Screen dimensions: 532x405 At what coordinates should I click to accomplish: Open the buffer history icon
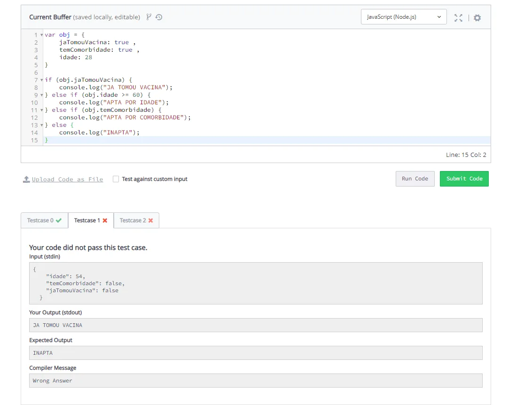159,17
